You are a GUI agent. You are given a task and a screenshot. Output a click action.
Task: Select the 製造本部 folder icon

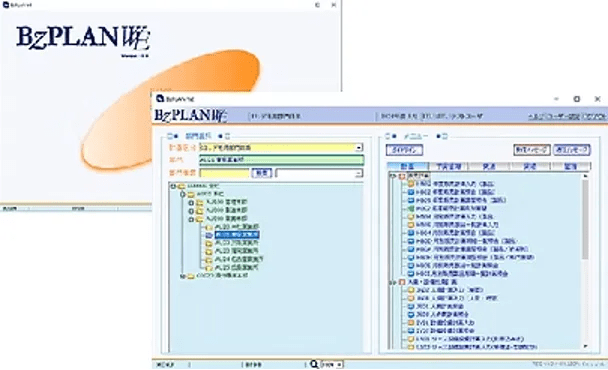tap(199, 211)
